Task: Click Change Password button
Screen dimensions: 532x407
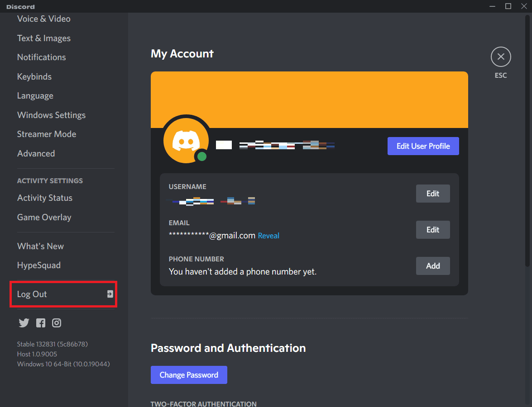Action: [x=189, y=375]
